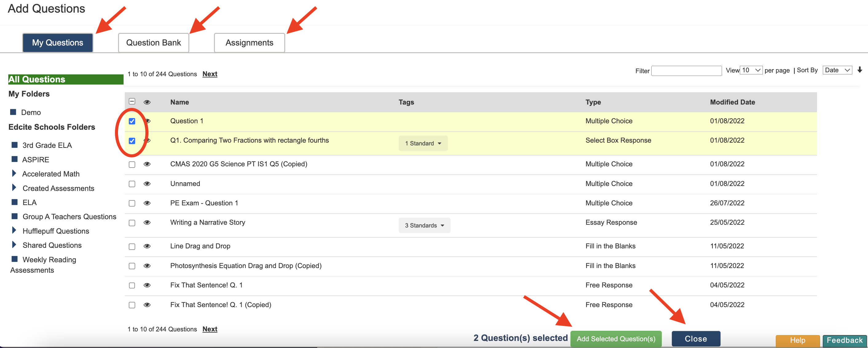Switch to the Question Bank tab
Viewport: 868px width, 348px height.
(153, 43)
